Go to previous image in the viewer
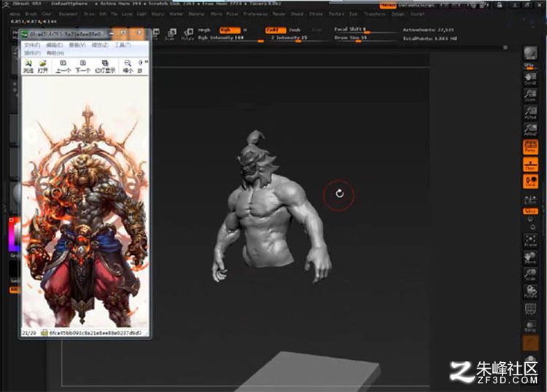 [63, 66]
